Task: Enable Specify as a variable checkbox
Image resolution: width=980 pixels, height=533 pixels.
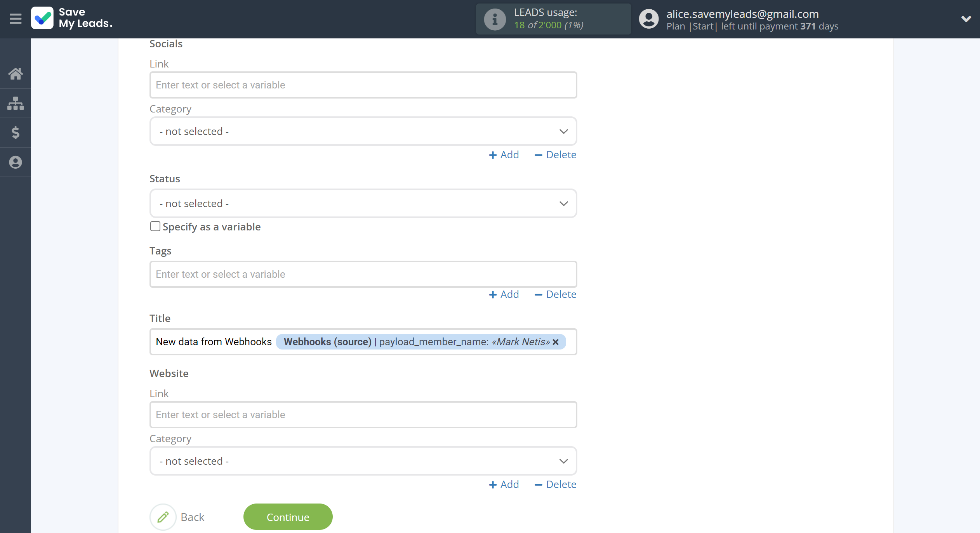Action: [x=155, y=227]
